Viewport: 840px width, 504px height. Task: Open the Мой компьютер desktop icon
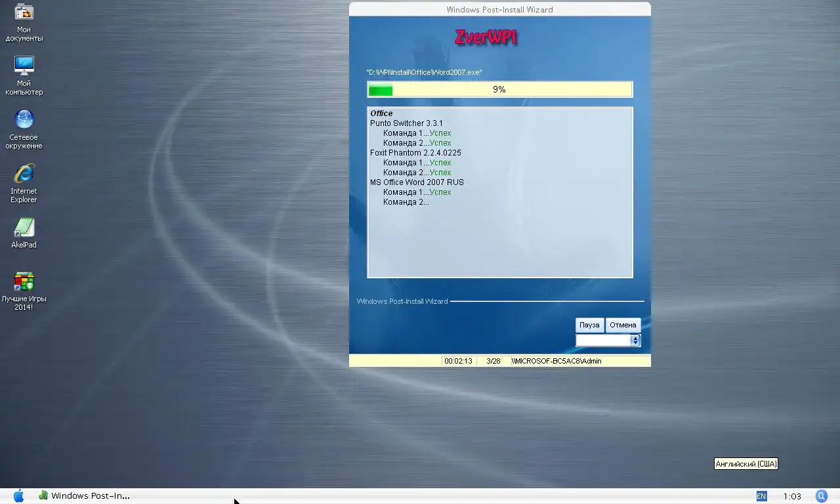[24, 76]
